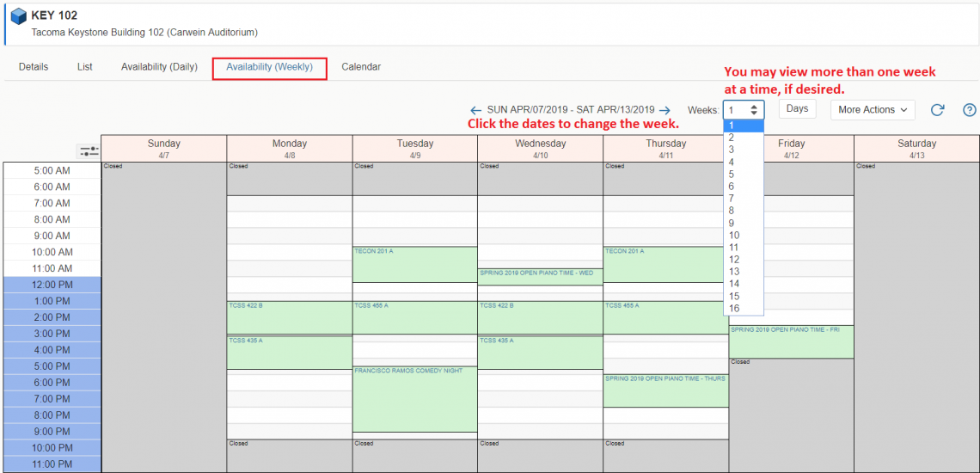980x473 pixels.
Task: Open the List tab
Action: [84, 67]
